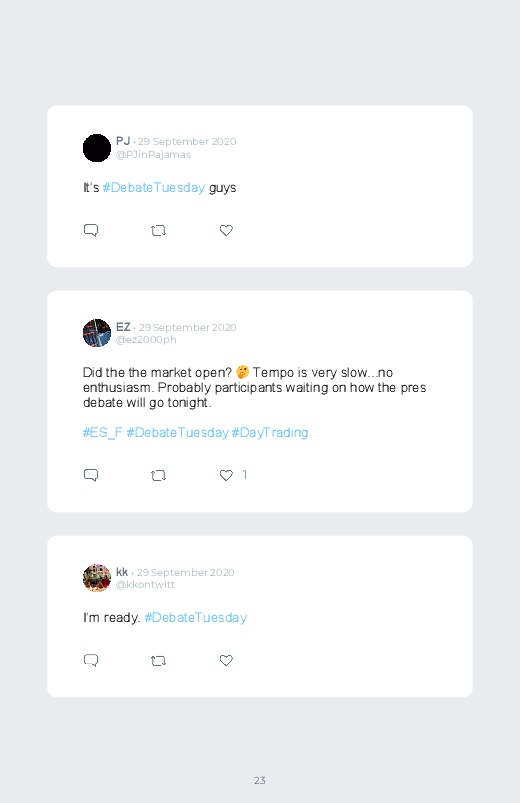
Task: Open #DebateTuesday hashtag in EZ's tweet
Action: pos(177,433)
